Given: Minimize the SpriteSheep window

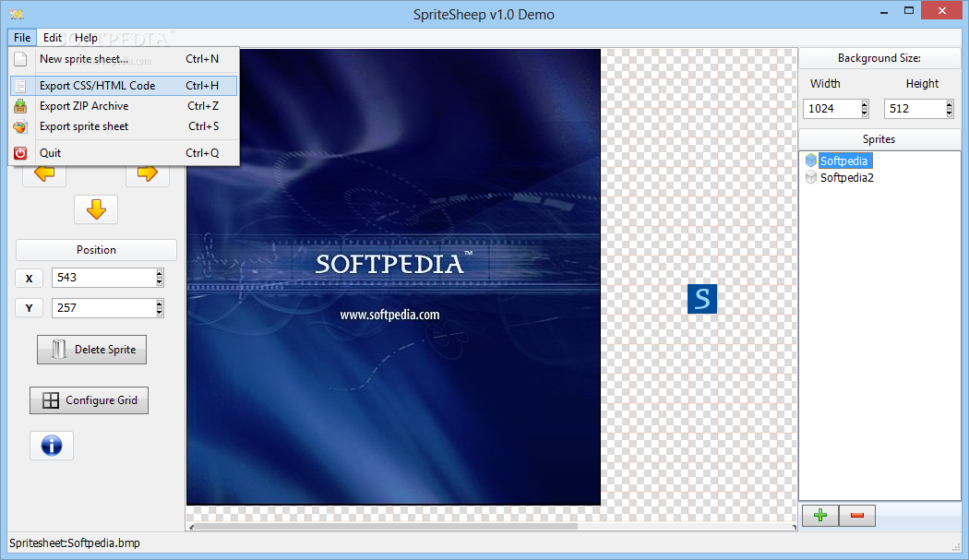Looking at the screenshot, I should point(884,10).
